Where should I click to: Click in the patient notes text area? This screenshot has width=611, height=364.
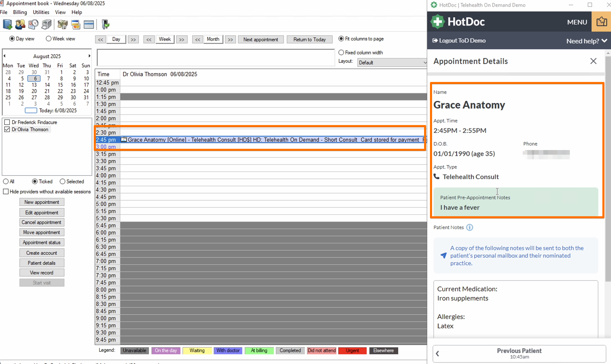516,309
